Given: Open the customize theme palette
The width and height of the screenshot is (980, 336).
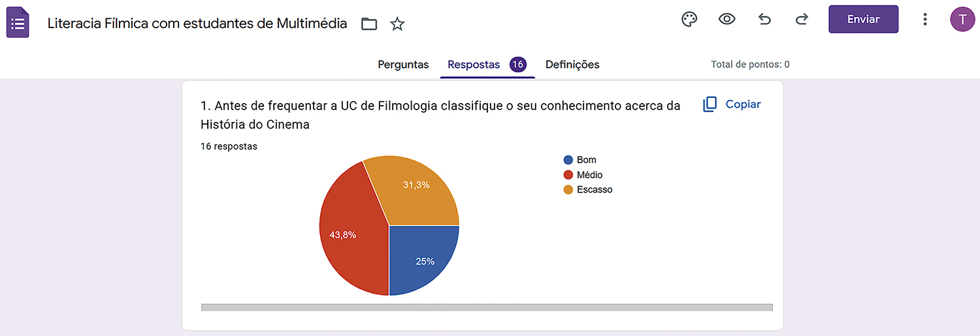Looking at the screenshot, I should (x=689, y=20).
